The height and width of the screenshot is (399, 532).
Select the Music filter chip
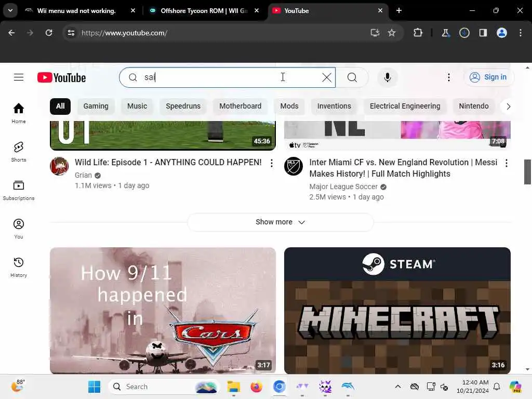137,106
